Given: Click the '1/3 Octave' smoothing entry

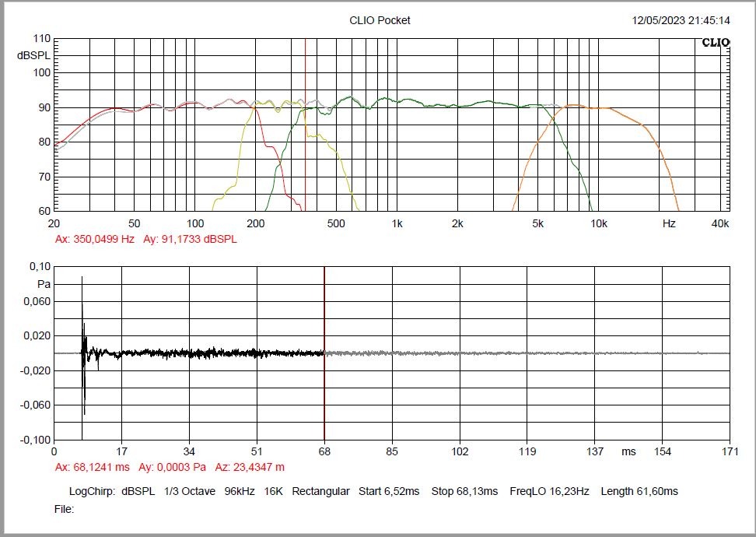Looking at the screenshot, I should click(x=190, y=491).
